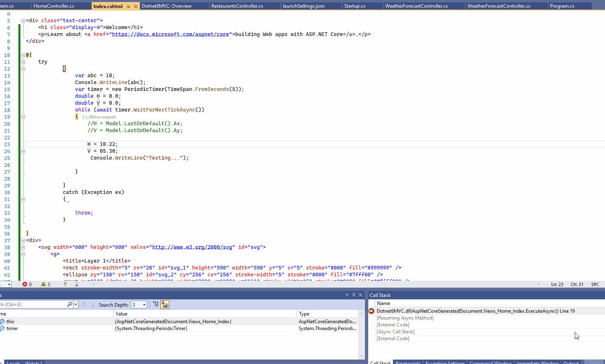Image resolution: width=605 pixels, height=364 pixels.
Task: Follow the docs.microsoft.com aspnet/core link
Action: pos(171,34)
